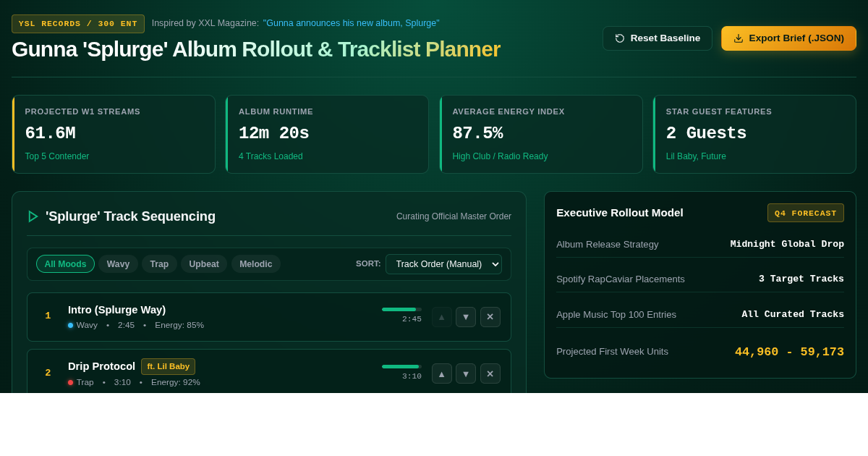This screenshot has height=456, width=868.
Task: Filter tracks by Melodic mood
Action: [256, 264]
